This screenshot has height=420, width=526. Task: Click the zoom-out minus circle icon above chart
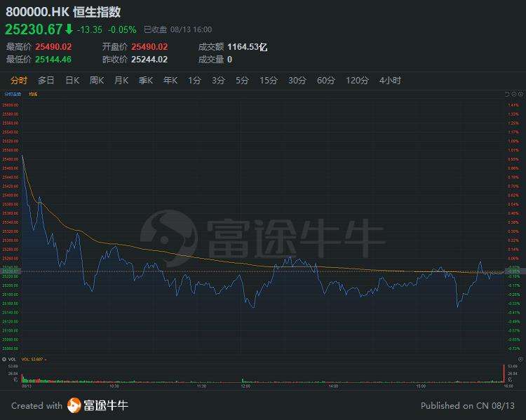tap(514, 94)
